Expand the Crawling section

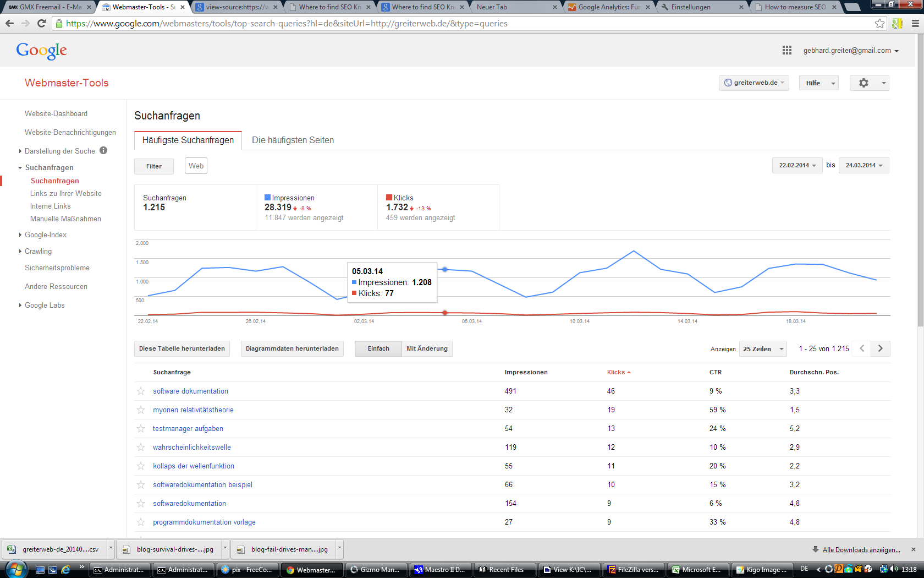20,251
